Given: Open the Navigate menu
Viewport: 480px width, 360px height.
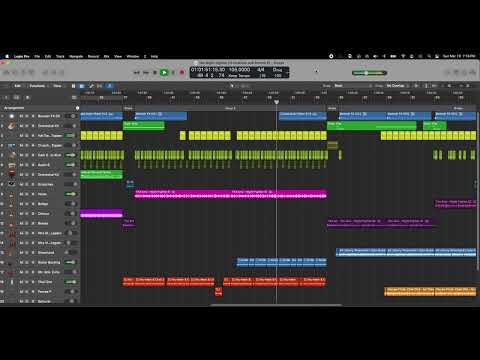Looking at the screenshot, I should tap(76, 56).
